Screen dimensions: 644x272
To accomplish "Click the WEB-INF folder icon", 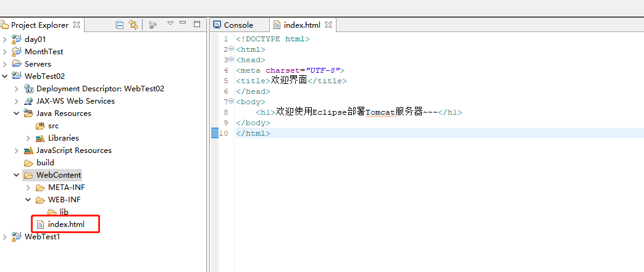I will 40,200.
